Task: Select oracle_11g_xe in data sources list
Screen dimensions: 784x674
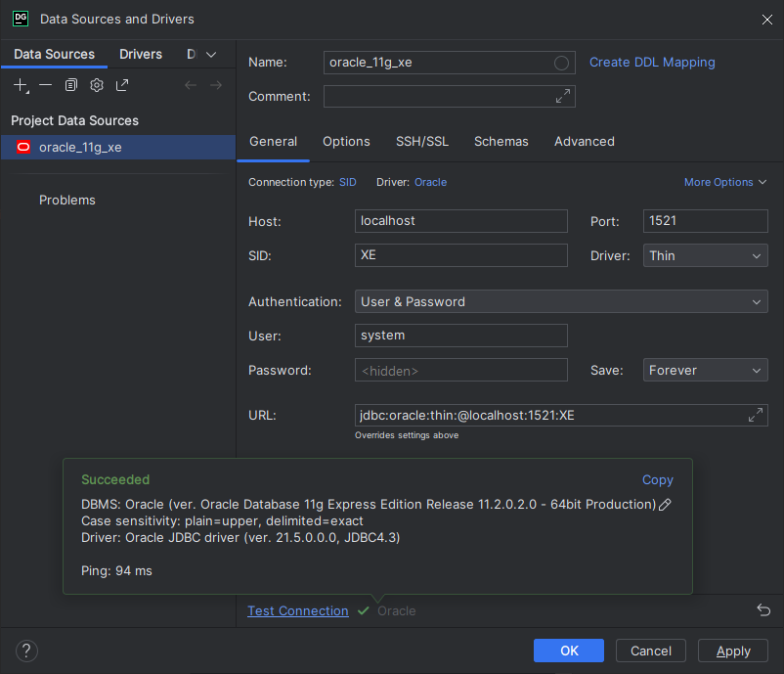Action: click(x=118, y=147)
